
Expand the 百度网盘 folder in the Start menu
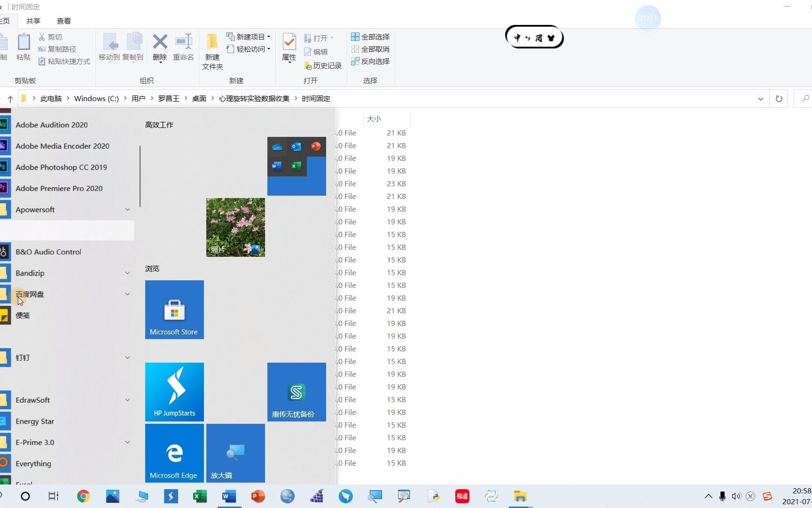[x=127, y=294]
